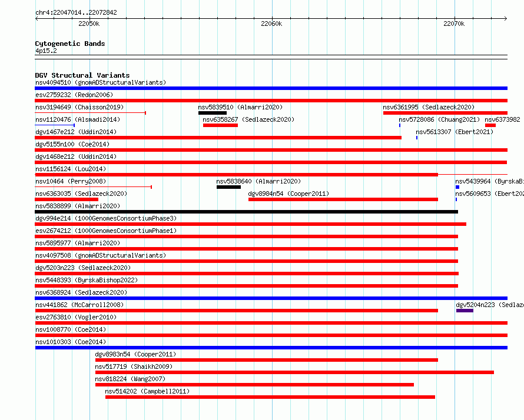Click nsv5838640 (Almarri2020) label
The height and width of the screenshot is (420, 524).
[x=258, y=181]
